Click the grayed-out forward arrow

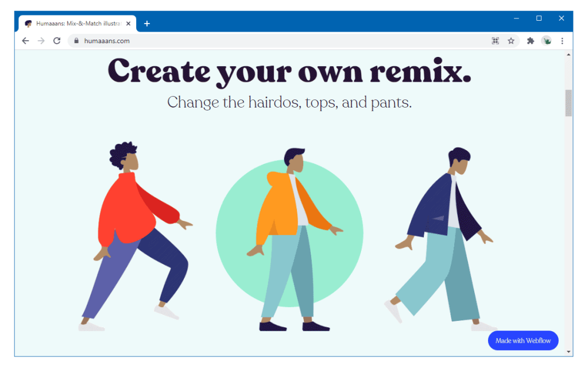[x=41, y=41]
